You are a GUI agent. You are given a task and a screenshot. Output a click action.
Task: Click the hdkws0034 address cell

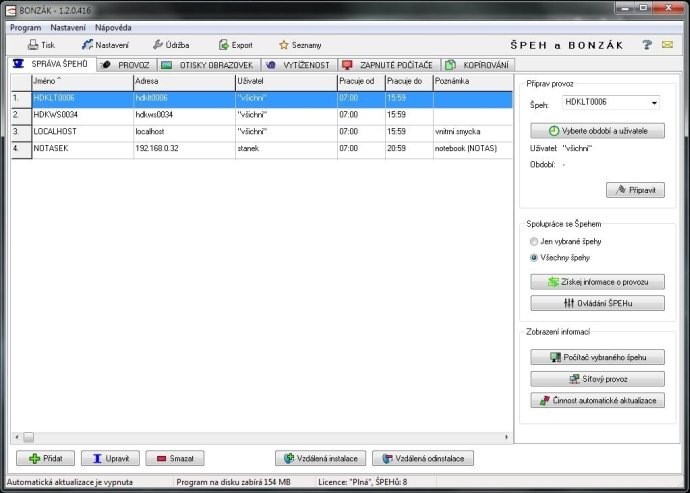[184, 115]
